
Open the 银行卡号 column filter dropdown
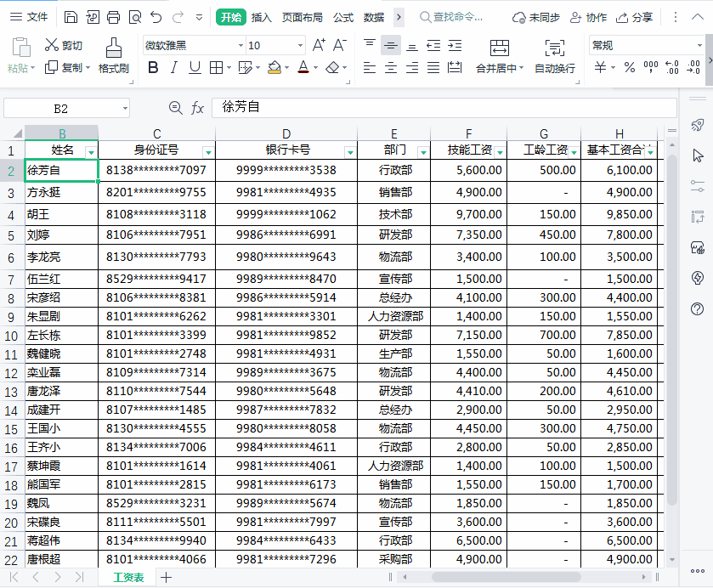tap(350, 152)
